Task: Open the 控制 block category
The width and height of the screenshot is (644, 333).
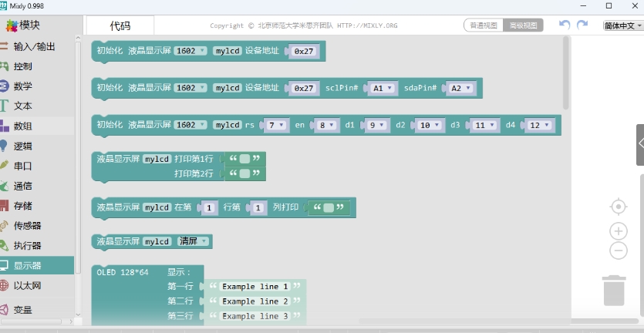Action: point(23,66)
